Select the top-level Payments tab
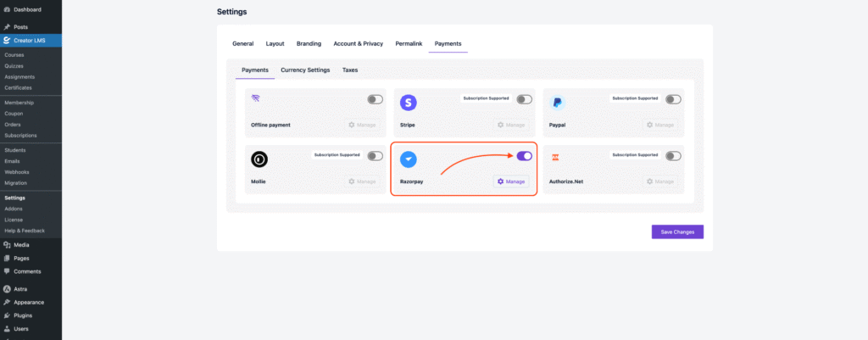The height and width of the screenshot is (340, 868). (448, 44)
